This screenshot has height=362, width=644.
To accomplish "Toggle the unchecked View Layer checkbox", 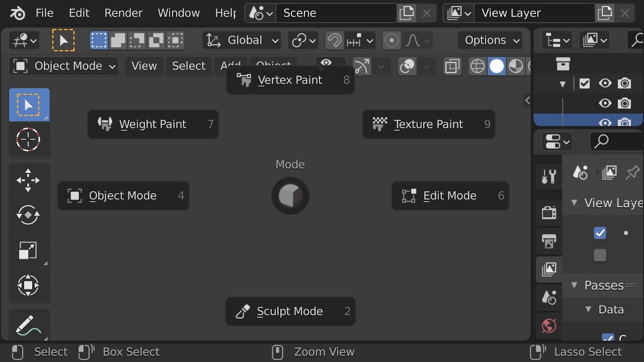I will coord(600,255).
